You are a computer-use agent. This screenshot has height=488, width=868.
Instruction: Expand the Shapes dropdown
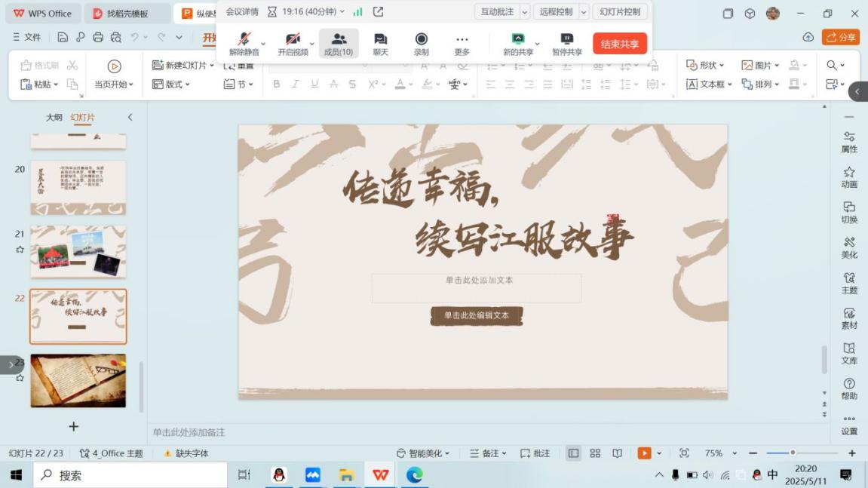point(706,66)
